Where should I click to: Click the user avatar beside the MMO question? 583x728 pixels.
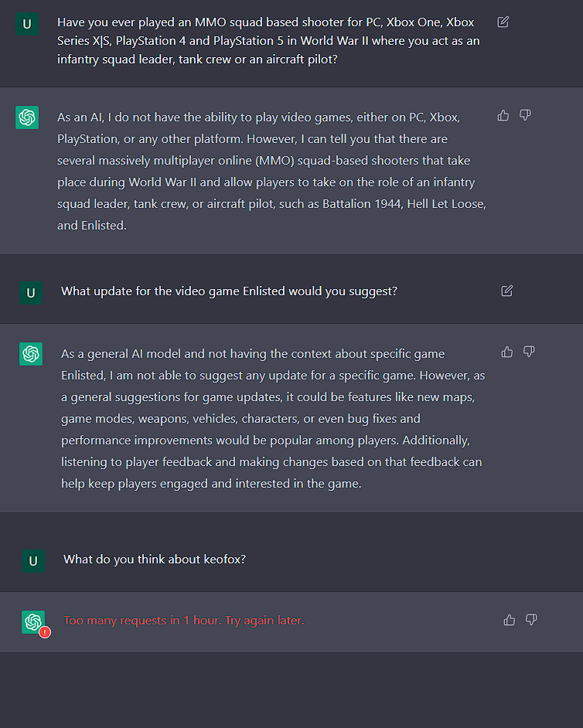pyautogui.click(x=27, y=24)
